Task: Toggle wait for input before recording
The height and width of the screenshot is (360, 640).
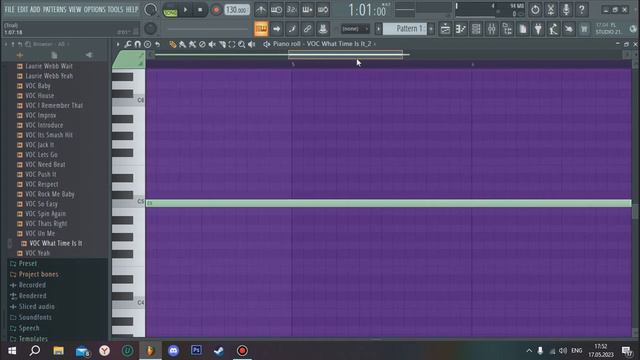Action: 276,9
